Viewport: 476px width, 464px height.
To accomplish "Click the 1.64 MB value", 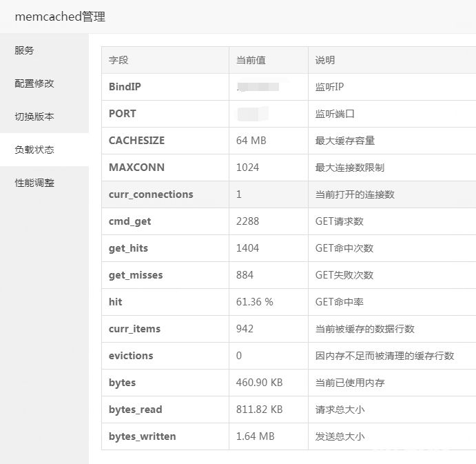I will click(x=256, y=436).
